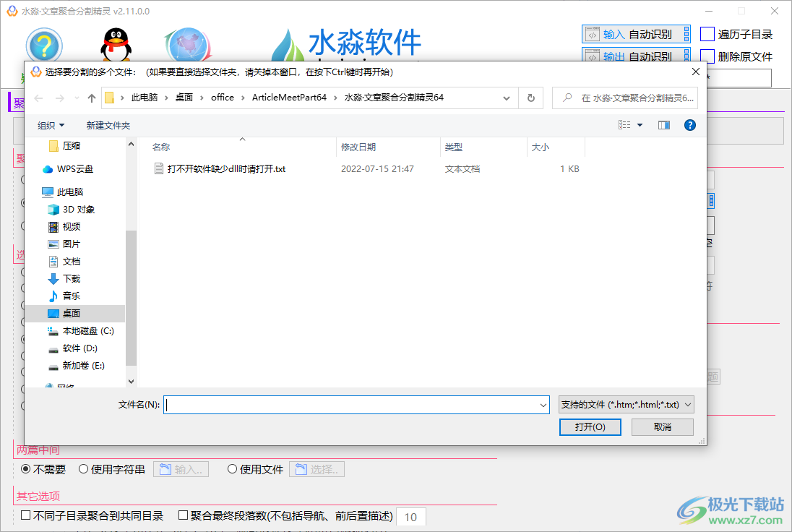Click navigation pane scroll down arrow
The image size is (792, 532).
coord(131,382)
